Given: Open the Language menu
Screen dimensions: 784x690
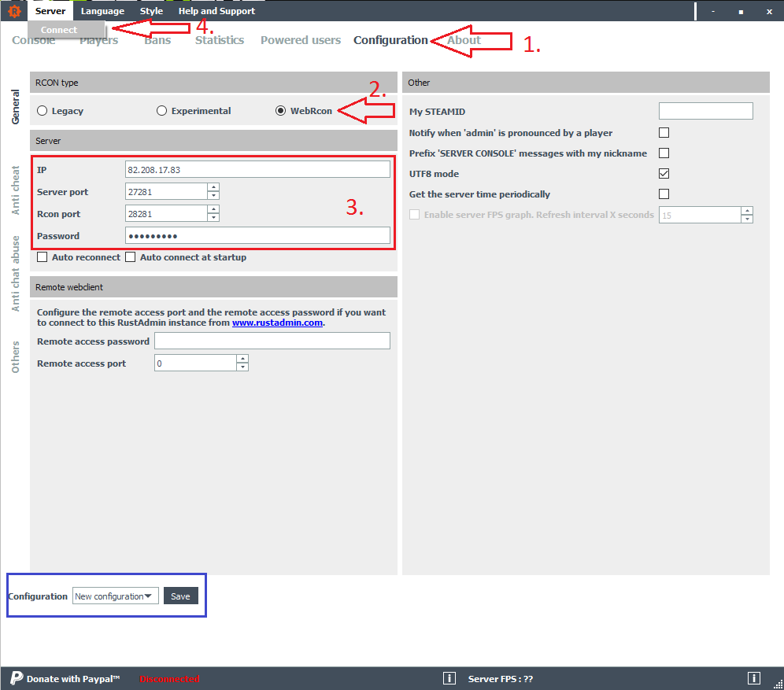Looking at the screenshot, I should [x=102, y=11].
